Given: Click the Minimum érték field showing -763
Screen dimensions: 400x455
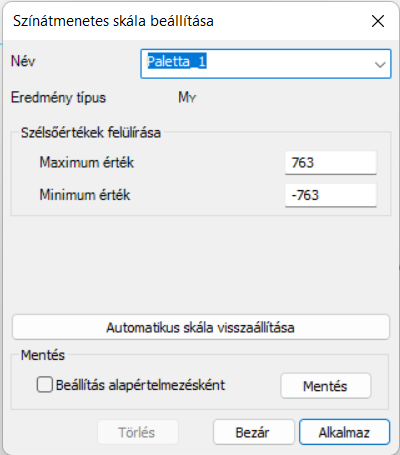Looking at the screenshot, I should tap(331, 195).
